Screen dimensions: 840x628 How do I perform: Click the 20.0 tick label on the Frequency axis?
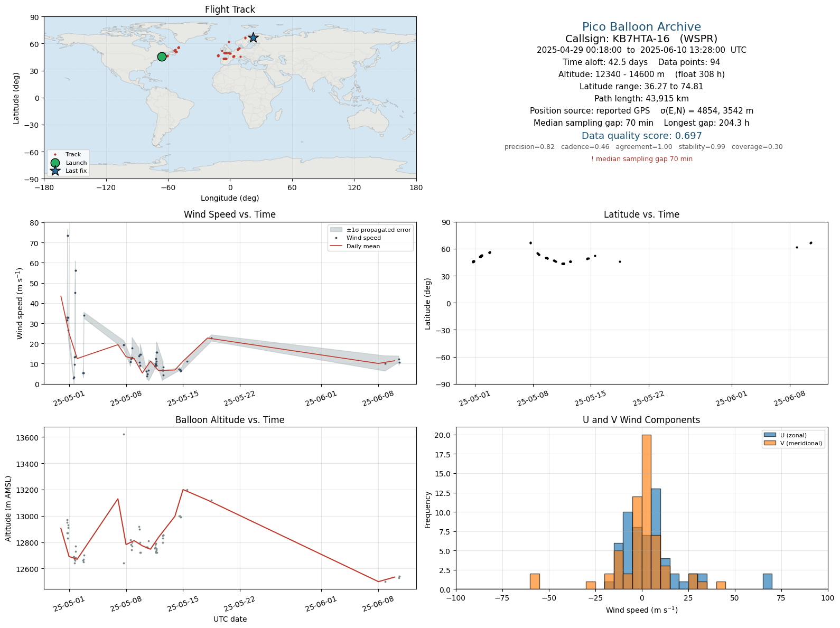click(444, 435)
